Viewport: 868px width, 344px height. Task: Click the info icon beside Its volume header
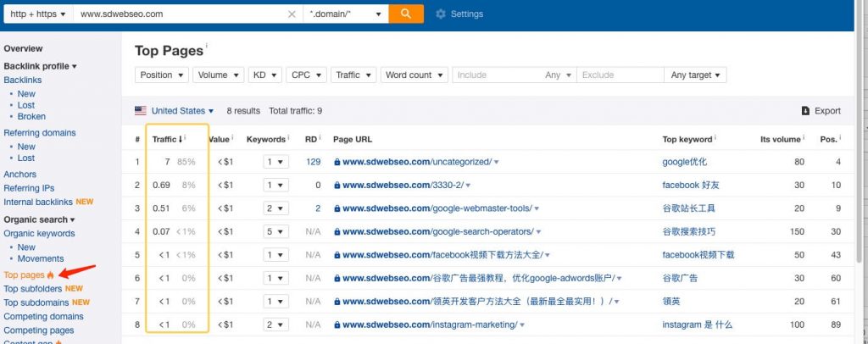tap(804, 137)
